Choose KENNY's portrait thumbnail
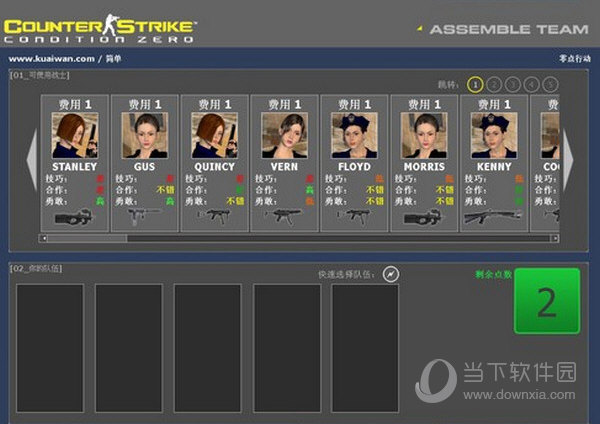The height and width of the screenshot is (424, 600). pos(494,135)
